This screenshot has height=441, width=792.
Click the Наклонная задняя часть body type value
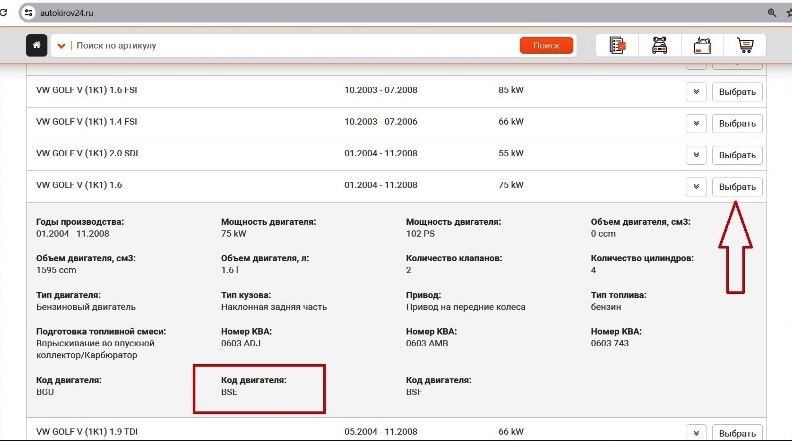point(274,307)
